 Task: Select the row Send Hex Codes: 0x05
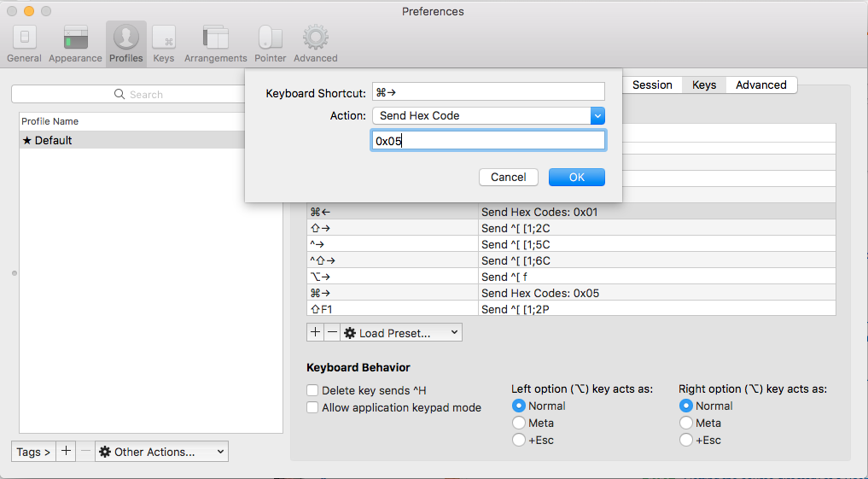pyautogui.click(x=571, y=293)
